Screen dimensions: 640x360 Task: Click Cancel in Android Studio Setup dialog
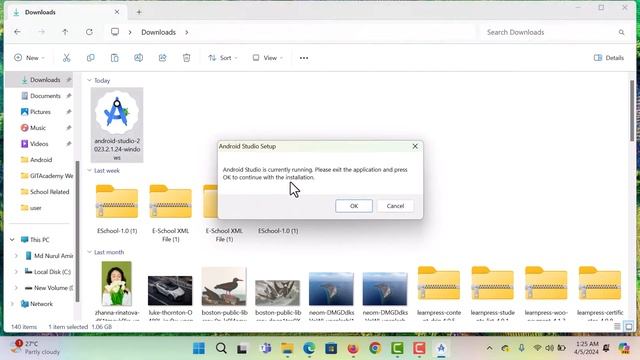[395, 206]
